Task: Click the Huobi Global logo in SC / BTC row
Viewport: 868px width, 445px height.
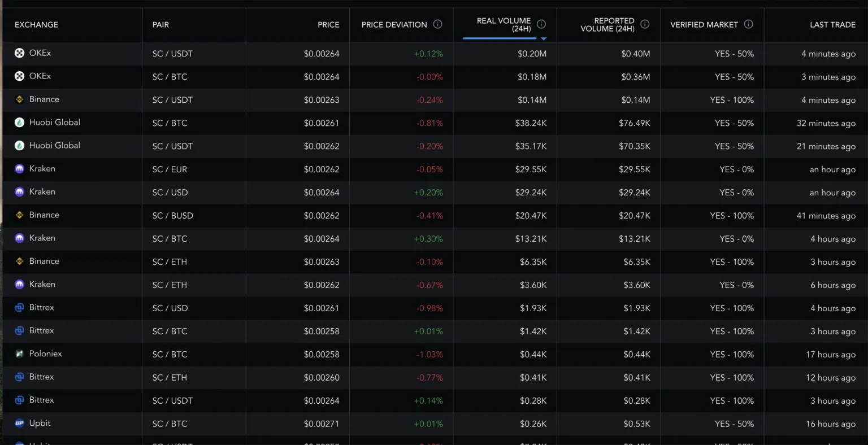Action: 19,122
